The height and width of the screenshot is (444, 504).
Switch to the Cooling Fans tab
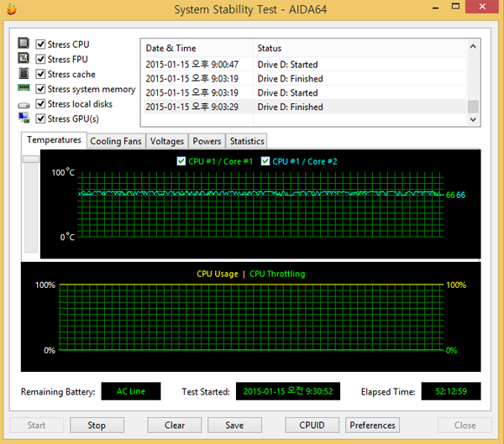point(116,141)
